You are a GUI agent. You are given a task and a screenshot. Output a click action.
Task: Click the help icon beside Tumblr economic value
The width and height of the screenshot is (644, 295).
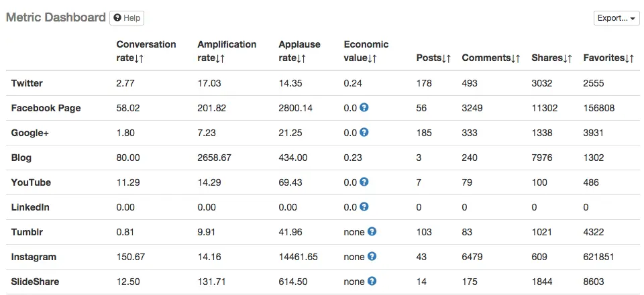[x=372, y=232]
